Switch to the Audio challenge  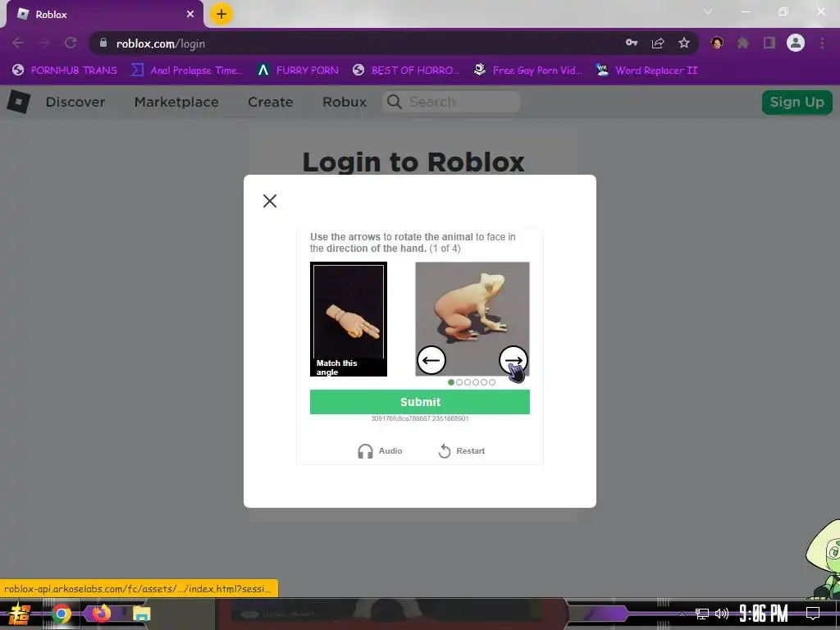tap(380, 451)
